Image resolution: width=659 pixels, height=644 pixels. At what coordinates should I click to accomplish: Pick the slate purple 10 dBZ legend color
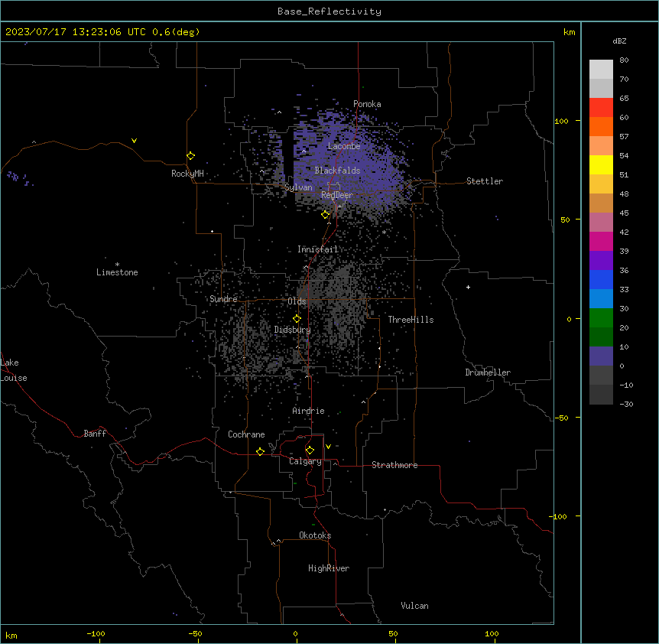tap(601, 356)
